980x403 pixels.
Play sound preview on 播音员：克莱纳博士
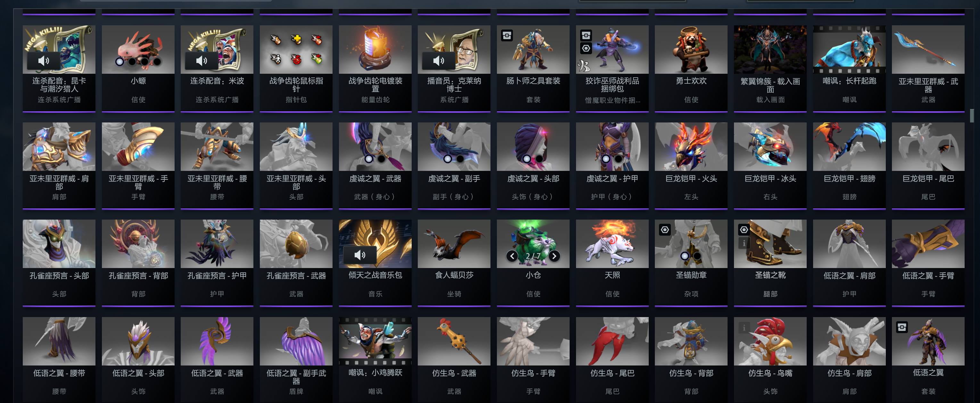pyautogui.click(x=439, y=61)
